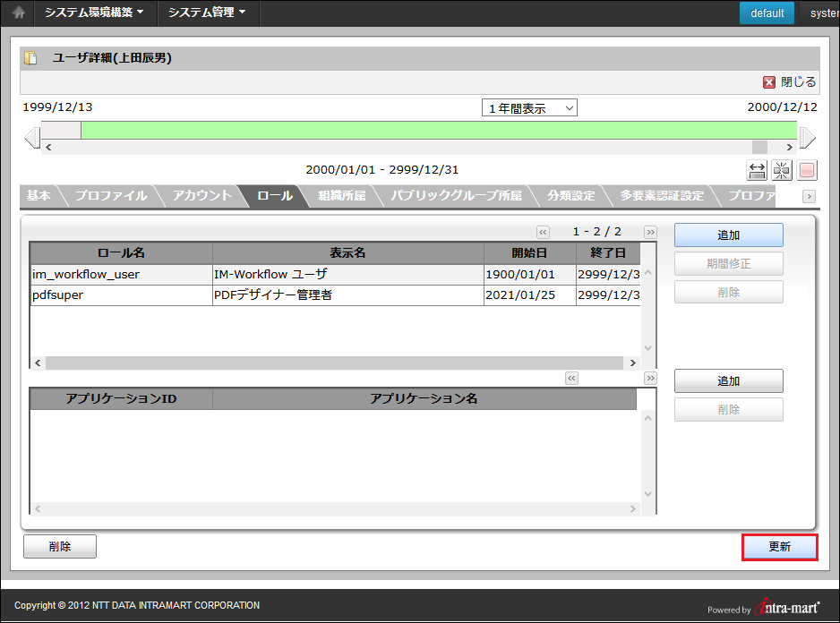Open the 1年間表示 period dropdown
Screen dimensions: 840x623
(529, 108)
